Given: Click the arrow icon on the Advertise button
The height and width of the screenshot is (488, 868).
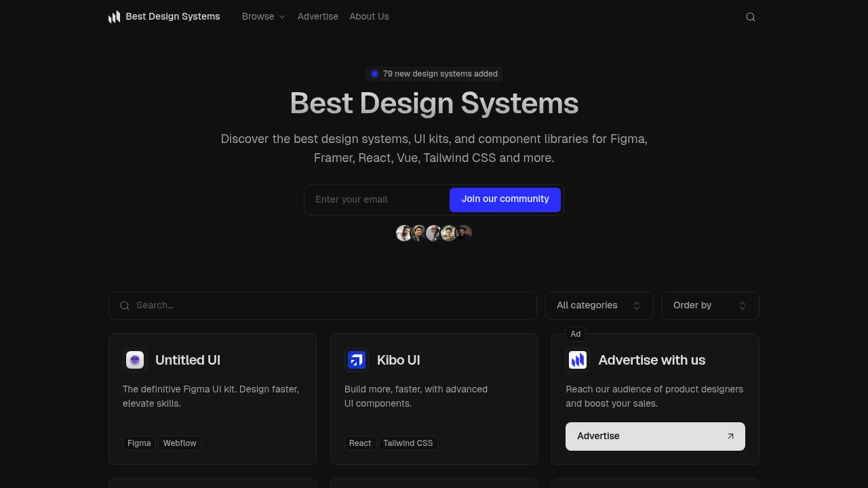Looking at the screenshot, I should point(730,436).
